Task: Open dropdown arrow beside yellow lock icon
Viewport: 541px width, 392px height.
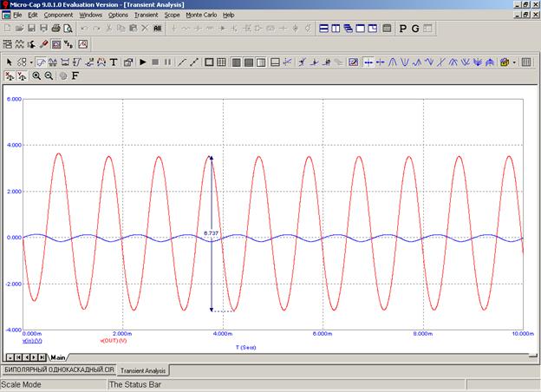Action: coord(515,62)
